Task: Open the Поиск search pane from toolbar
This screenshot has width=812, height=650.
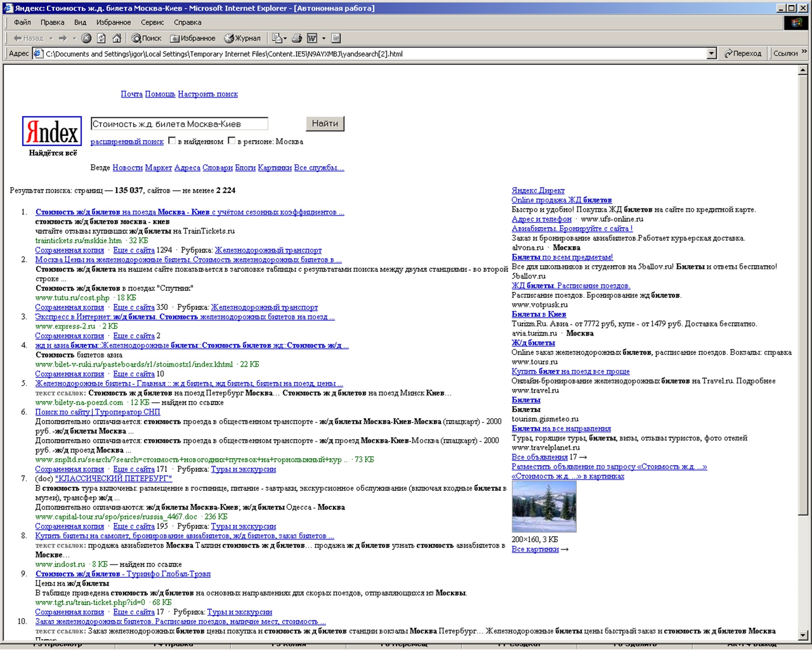Action: (x=147, y=38)
